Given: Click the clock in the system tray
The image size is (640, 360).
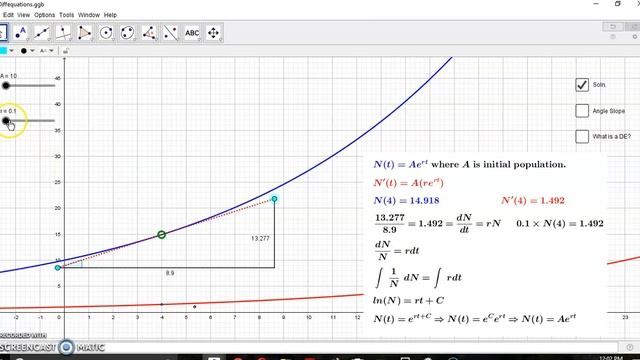Looking at the screenshot, I should [611, 358].
